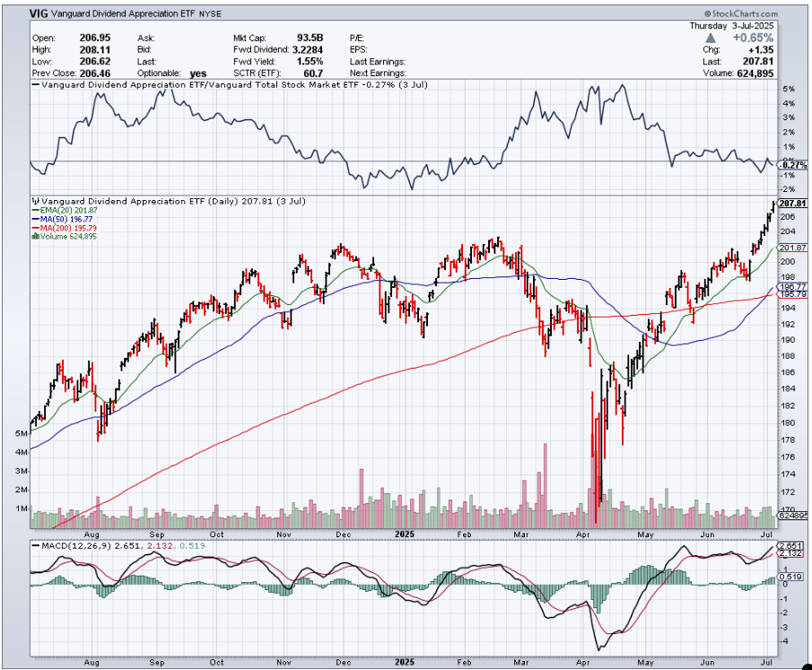Image resolution: width=812 pixels, height=670 pixels.
Task: Click the "190" price axis label
Action: (788, 340)
